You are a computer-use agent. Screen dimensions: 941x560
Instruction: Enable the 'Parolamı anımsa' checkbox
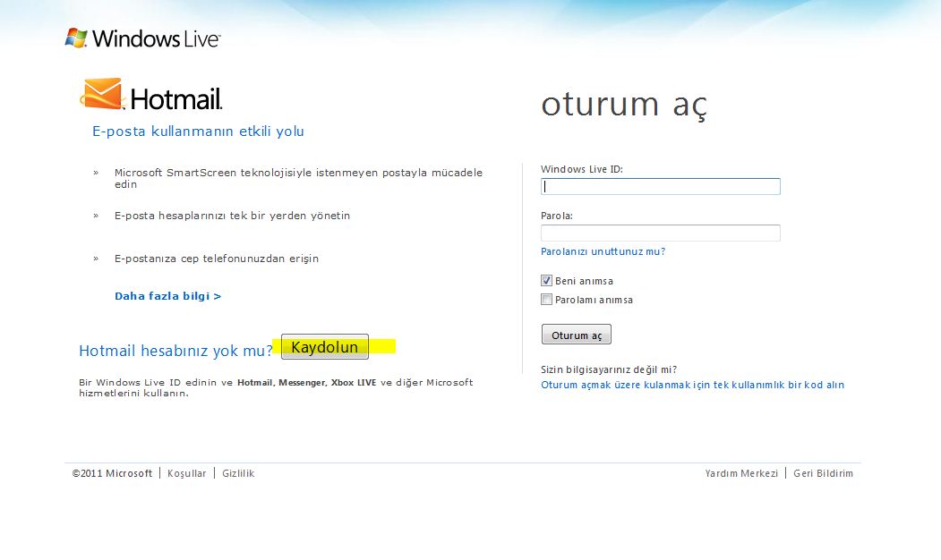pos(546,299)
